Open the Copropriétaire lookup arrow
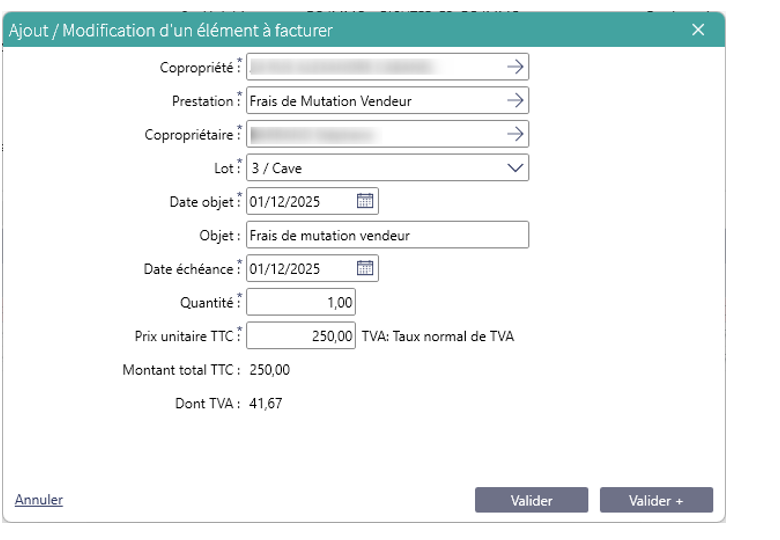The height and width of the screenshot is (540, 780). (x=515, y=134)
